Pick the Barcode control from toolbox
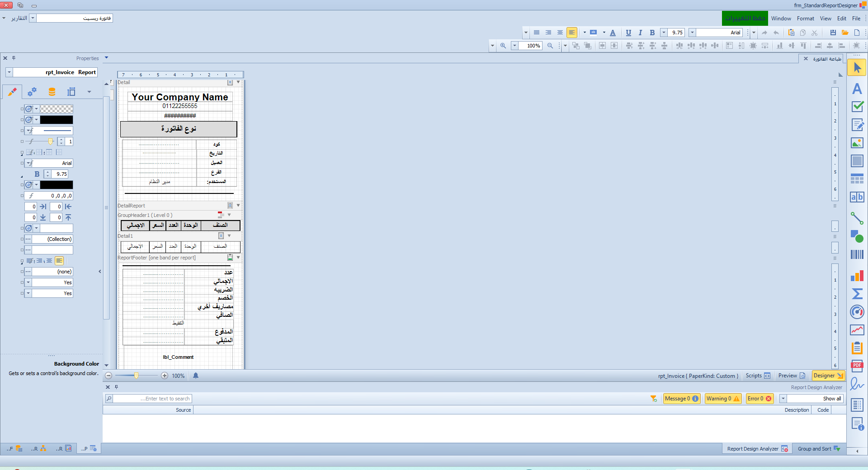The width and height of the screenshot is (868, 470). [857, 254]
